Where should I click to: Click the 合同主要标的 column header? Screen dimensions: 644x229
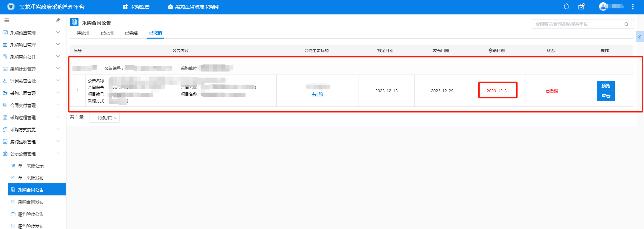[x=317, y=51]
